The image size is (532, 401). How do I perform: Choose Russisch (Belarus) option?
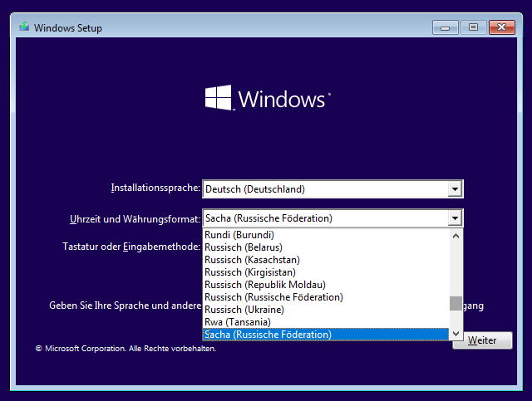(326, 247)
